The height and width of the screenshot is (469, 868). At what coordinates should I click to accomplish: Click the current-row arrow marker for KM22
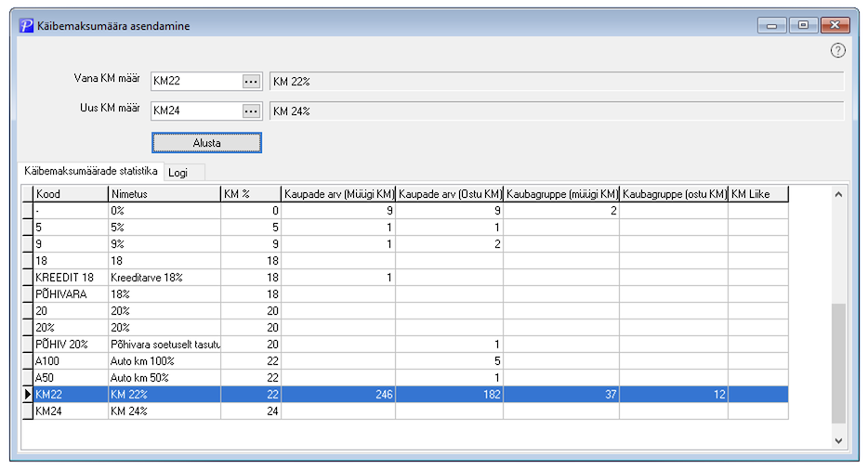click(x=27, y=395)
